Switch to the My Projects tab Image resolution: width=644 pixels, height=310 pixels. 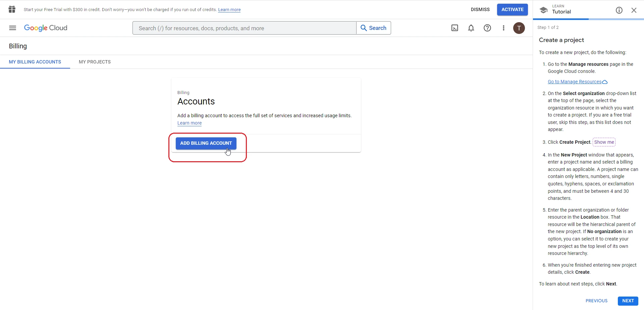95,62
